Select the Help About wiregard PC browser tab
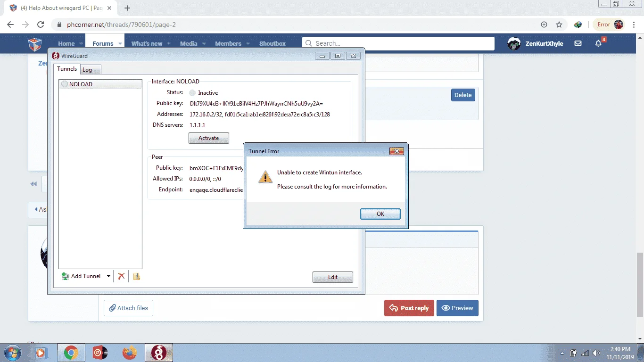Viewport: 644px width, 362px height. pyautogui.click(x=61, y=8)
